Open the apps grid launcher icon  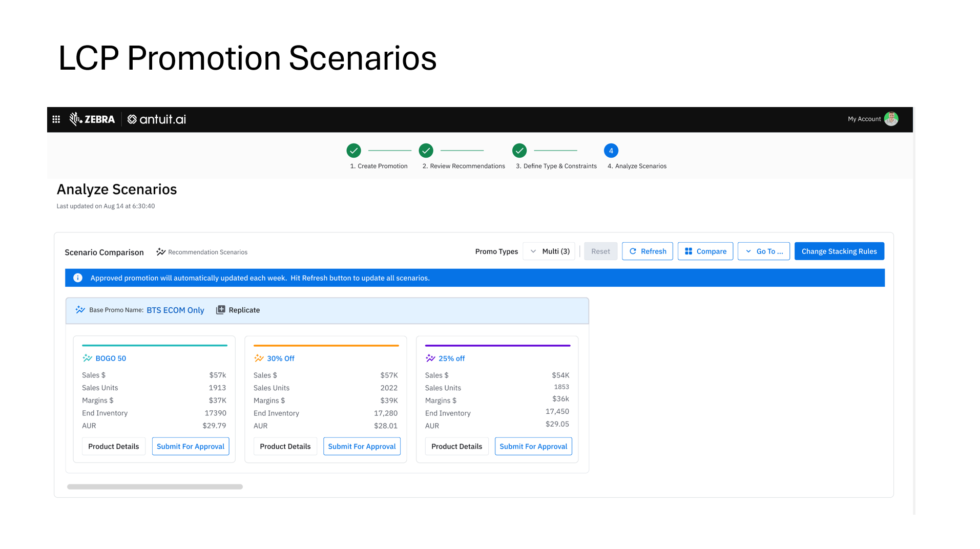56,119
